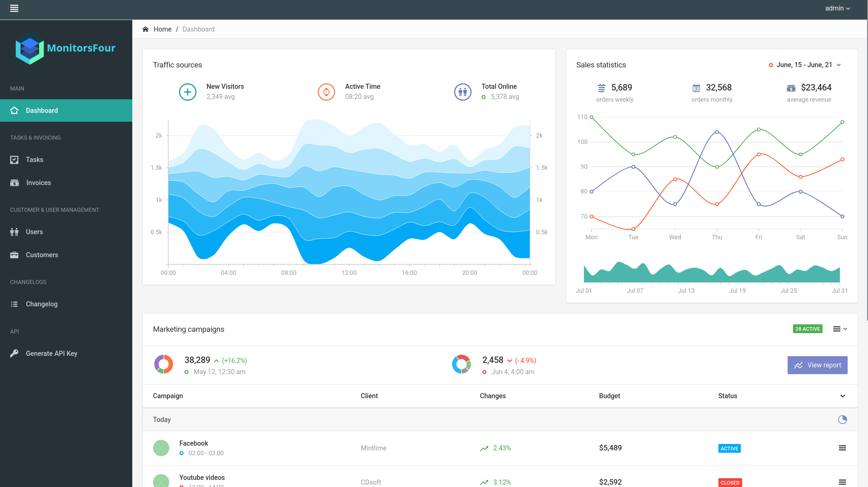Click the 38,289 campaign donut chart
Image resolution: width=868 pixels, height=487 pixels.
[164, 364]
